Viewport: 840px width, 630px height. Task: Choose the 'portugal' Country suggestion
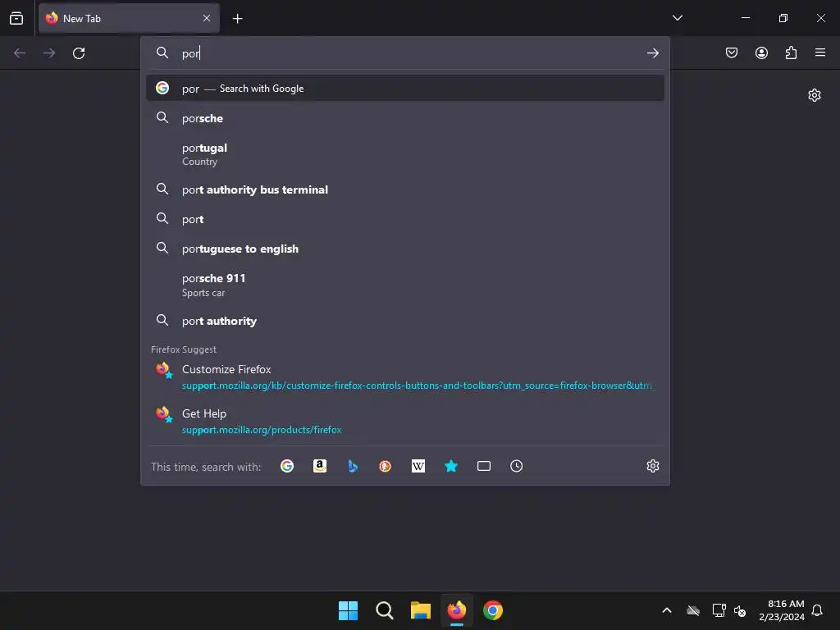(x=405, y=154)
